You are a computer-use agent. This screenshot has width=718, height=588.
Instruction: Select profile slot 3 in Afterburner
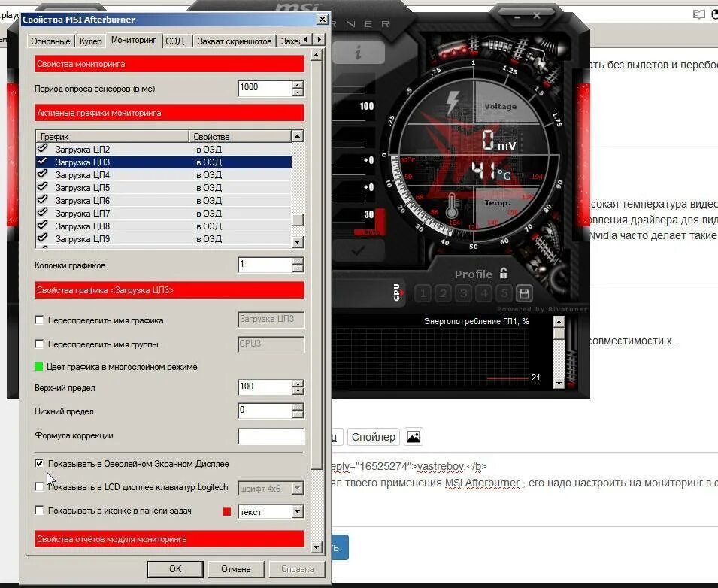tap(463, 293)
